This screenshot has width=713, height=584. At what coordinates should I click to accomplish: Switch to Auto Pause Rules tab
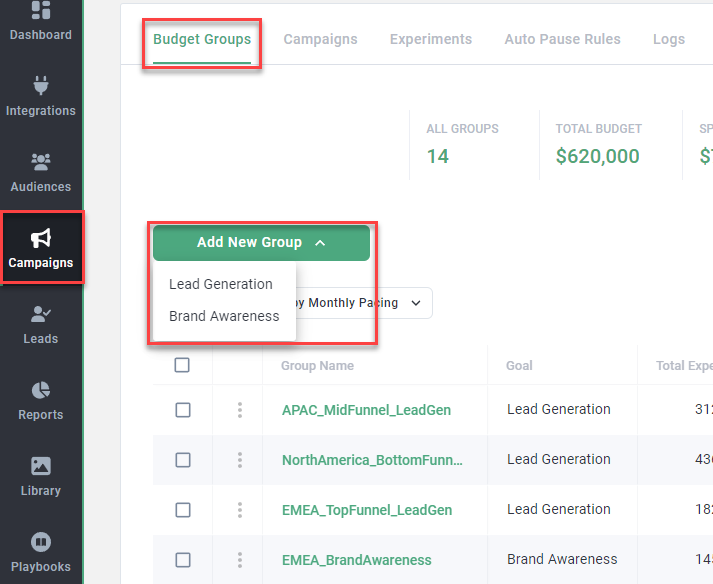point(562,39)
